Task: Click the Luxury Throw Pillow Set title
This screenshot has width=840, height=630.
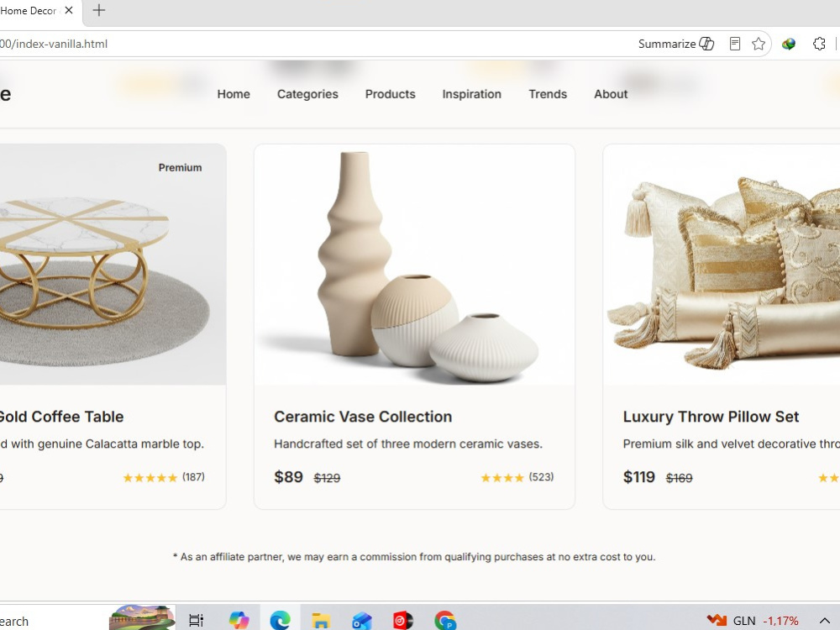Action: [711, 417]
